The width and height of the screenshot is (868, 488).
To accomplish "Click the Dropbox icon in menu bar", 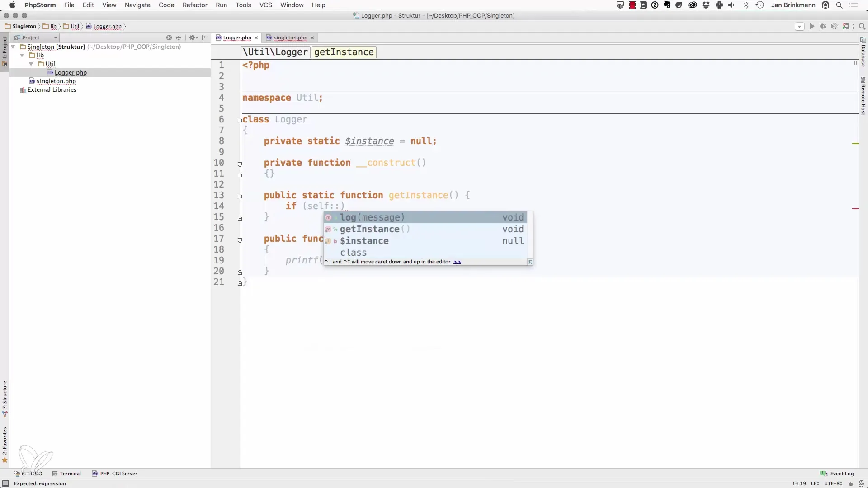I will tap(706, 5).
